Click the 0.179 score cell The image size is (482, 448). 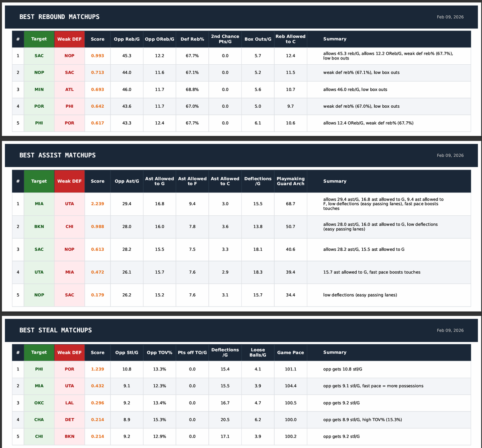(x=98, y=295)
